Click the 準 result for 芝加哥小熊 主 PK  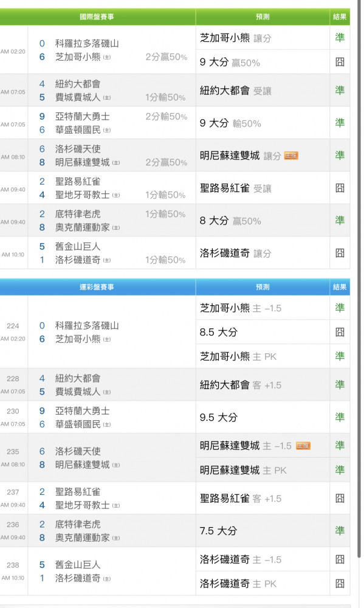click(x=340, y=356)
